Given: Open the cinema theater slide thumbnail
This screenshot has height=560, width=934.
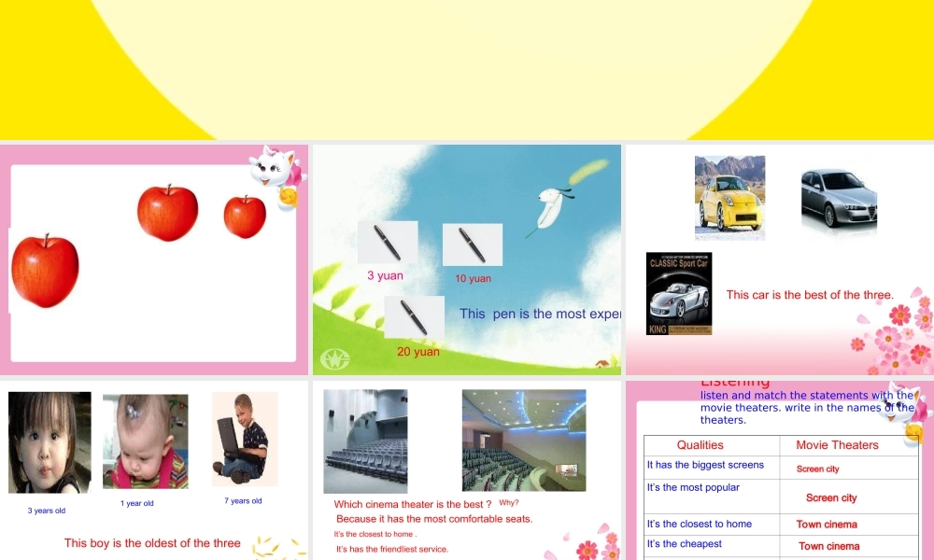Looking at the screenshot, I should point(466,470).
